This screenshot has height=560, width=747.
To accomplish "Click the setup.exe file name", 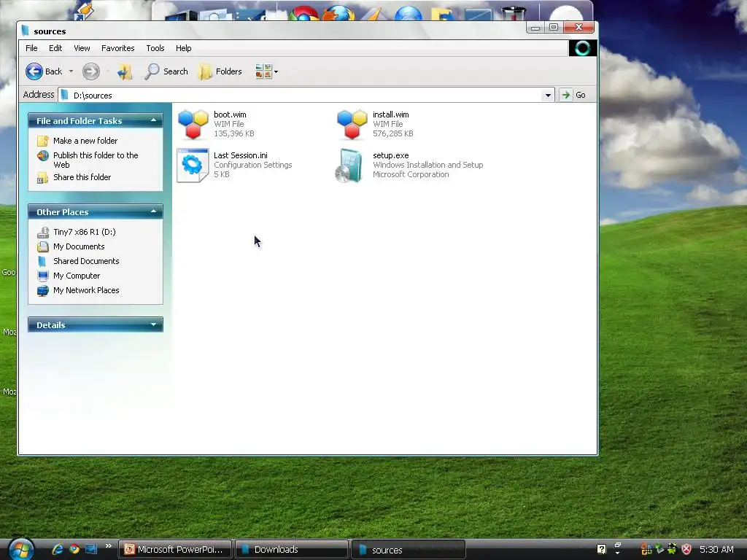I will [391, 155].
